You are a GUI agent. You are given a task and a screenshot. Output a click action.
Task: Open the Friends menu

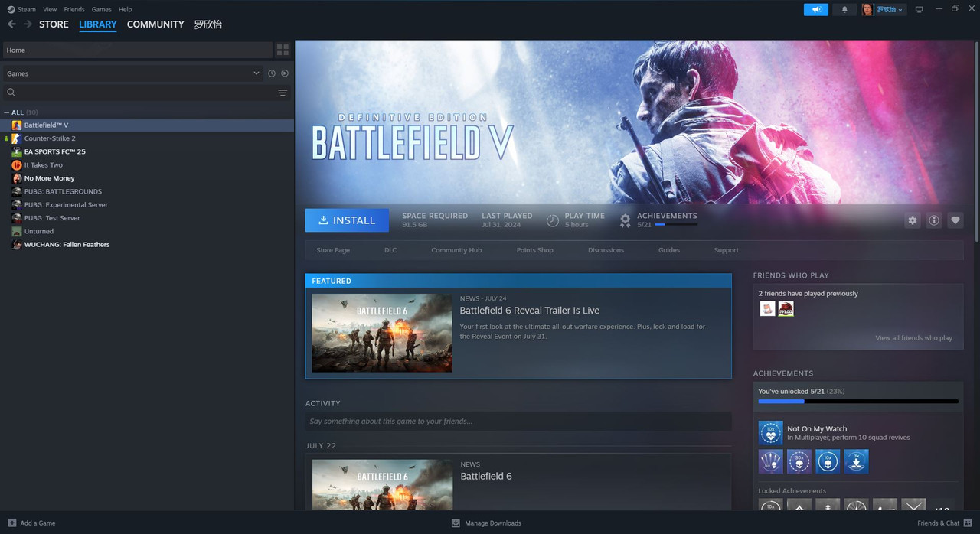[x=74, y=9]
